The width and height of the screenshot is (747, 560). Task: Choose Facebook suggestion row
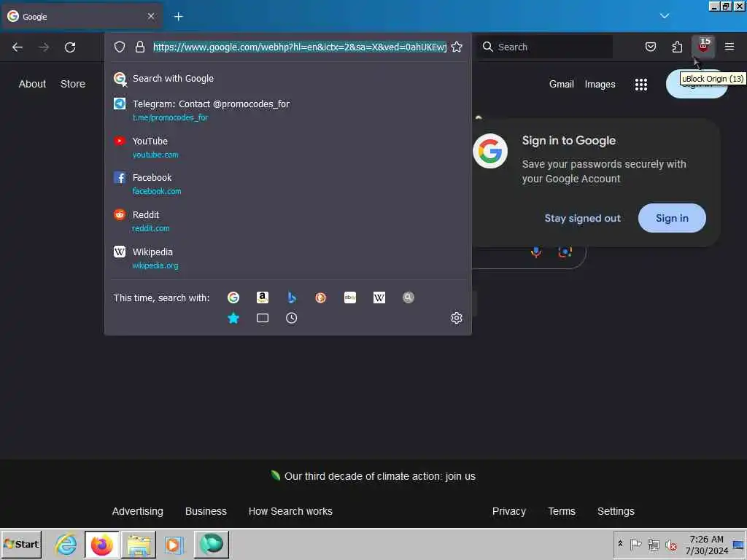tap(287, 184)
